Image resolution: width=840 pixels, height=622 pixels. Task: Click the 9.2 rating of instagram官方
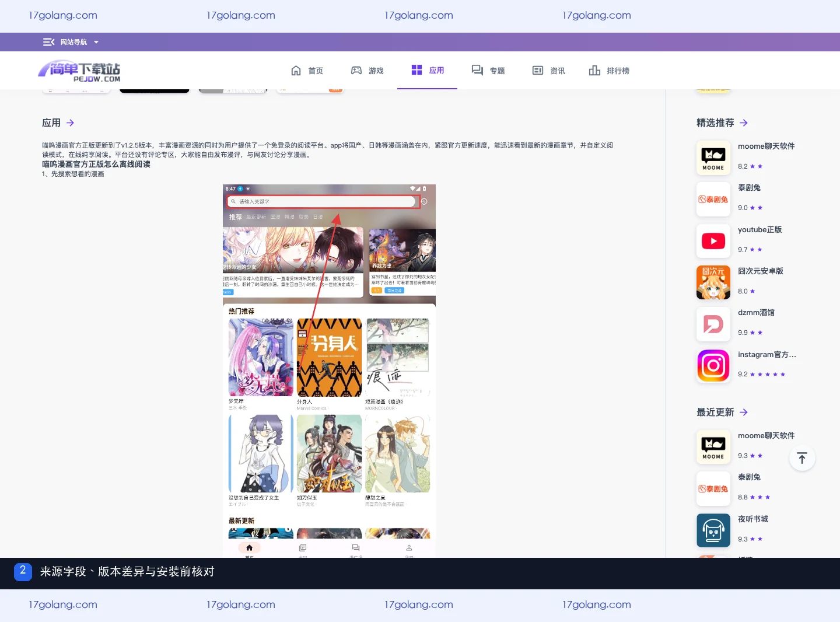coord(743,375)
